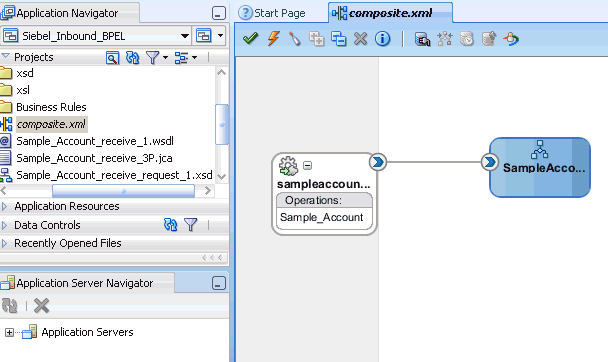The width and height of the screenshot is (608, 362).
Task: Click the panel collapse arrows below Recently Opened Files
Action: click(212, 258)
